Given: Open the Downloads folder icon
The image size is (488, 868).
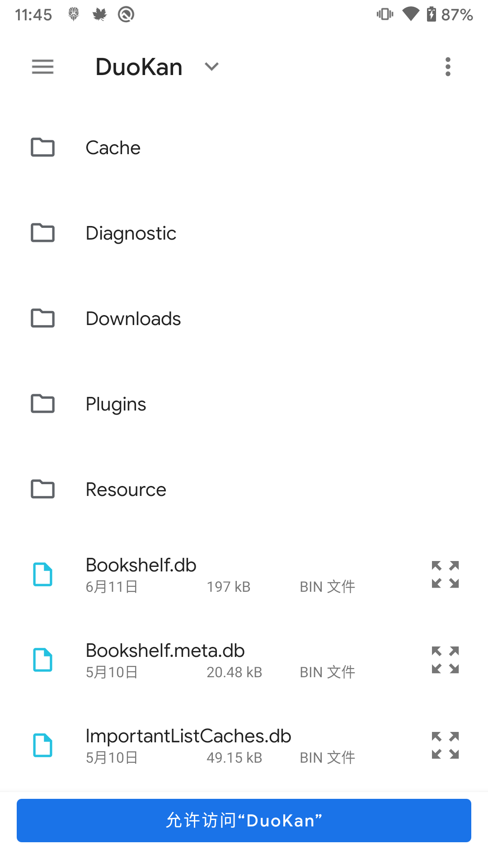Looking at the screenshot, I should tap(42, 318).
